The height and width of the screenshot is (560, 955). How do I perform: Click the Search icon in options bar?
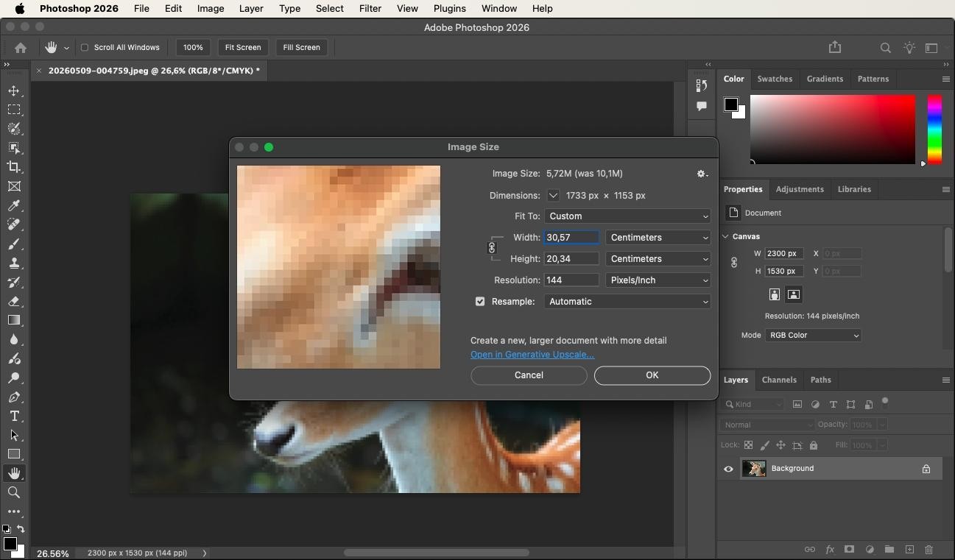[885, 48]
